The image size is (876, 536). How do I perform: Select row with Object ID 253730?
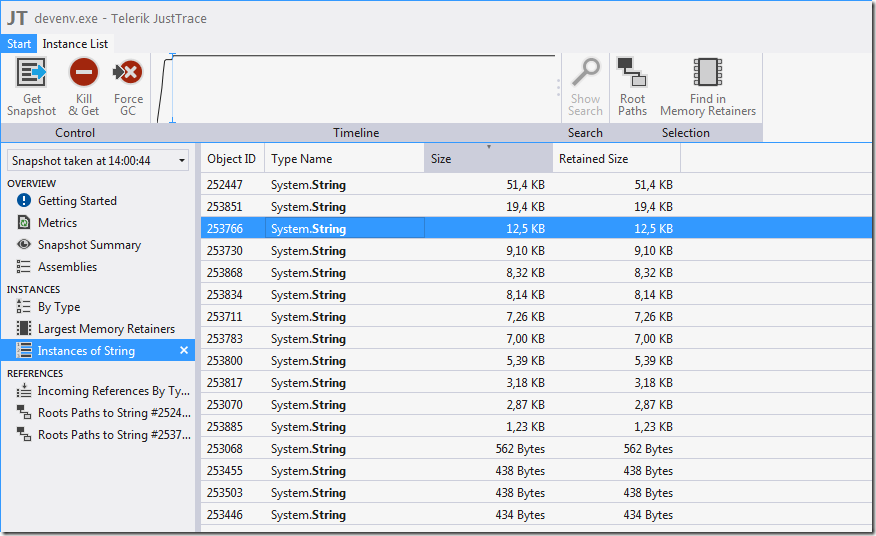pyautogui.click(x=536, y=250)
